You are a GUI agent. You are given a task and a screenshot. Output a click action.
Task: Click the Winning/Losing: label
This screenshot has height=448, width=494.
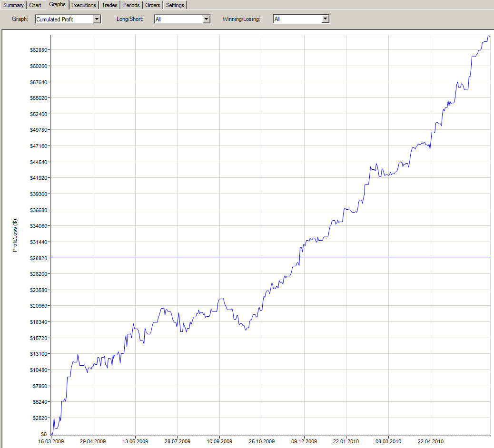[241, 19]
